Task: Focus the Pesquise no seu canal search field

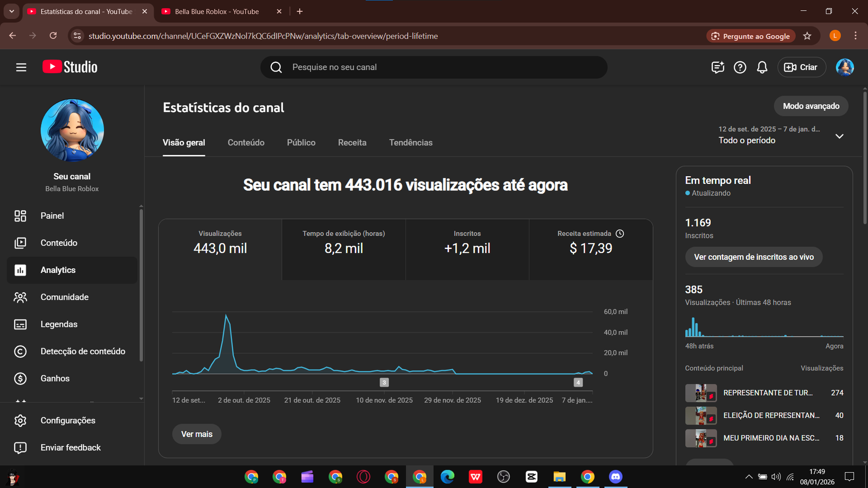Action: pos(434,67)
